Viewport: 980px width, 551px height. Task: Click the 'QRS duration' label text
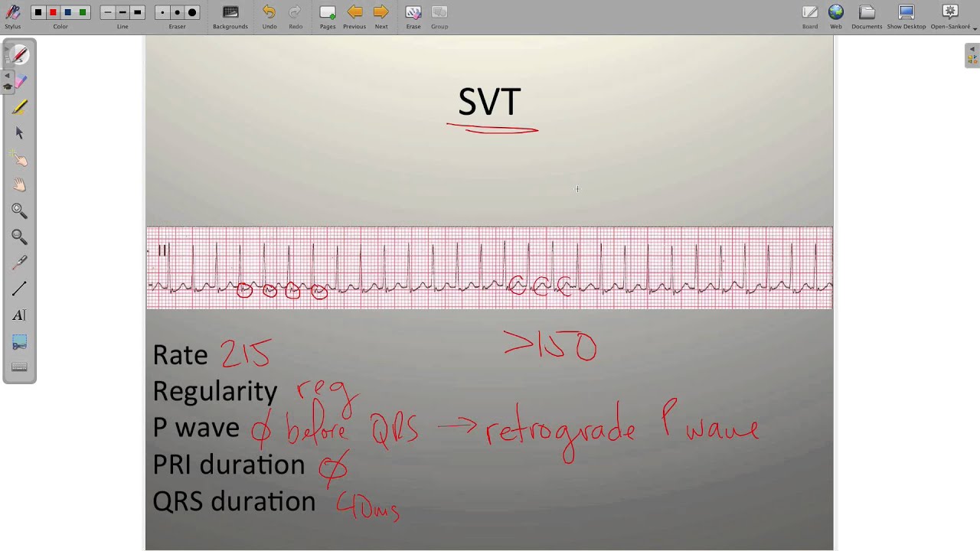[x=234, y=501]
